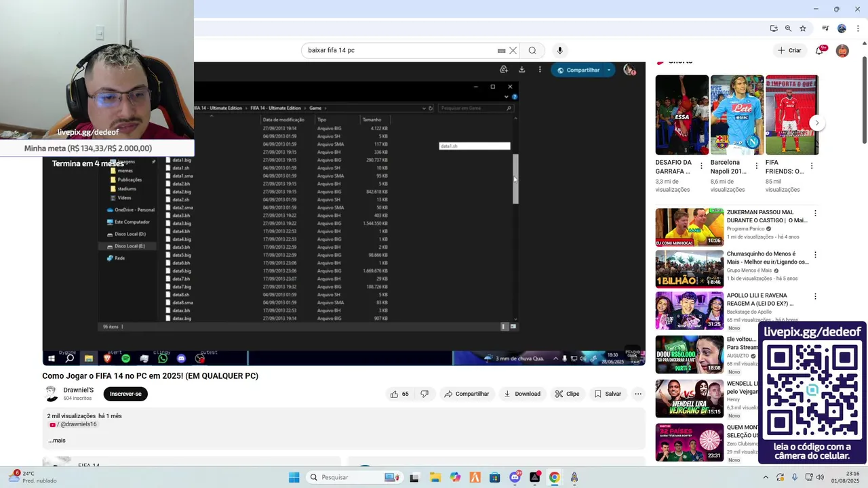Open options for Churrasquinho do Menos é Mais
Image resolution: width=868 pixels, height=488 pixels.
point(815,255)
